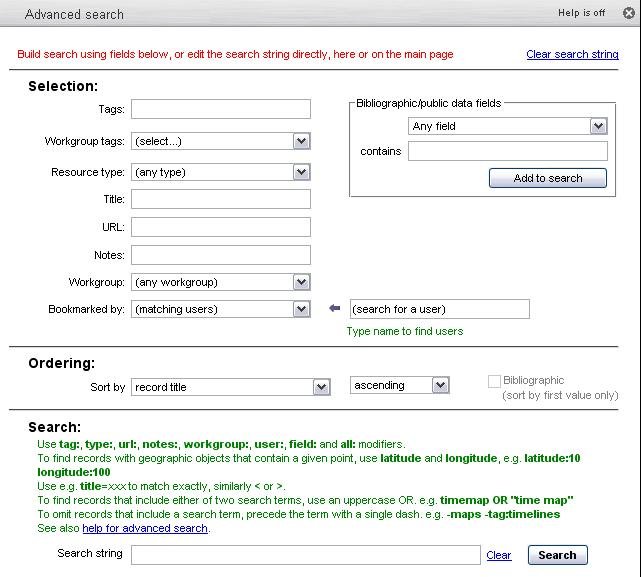Click the purple left arrow icon
Image resolution: width=641 pixels, height=577 pixels.
coord(334,309)
